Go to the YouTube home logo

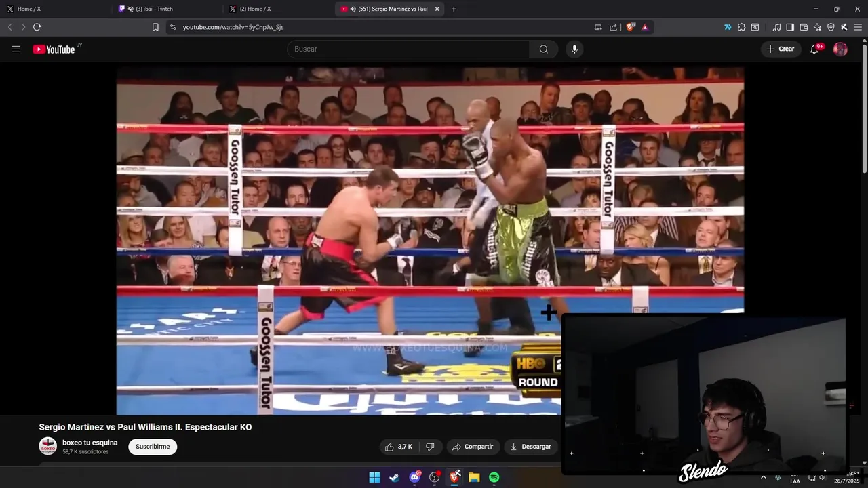pos(54,49)
